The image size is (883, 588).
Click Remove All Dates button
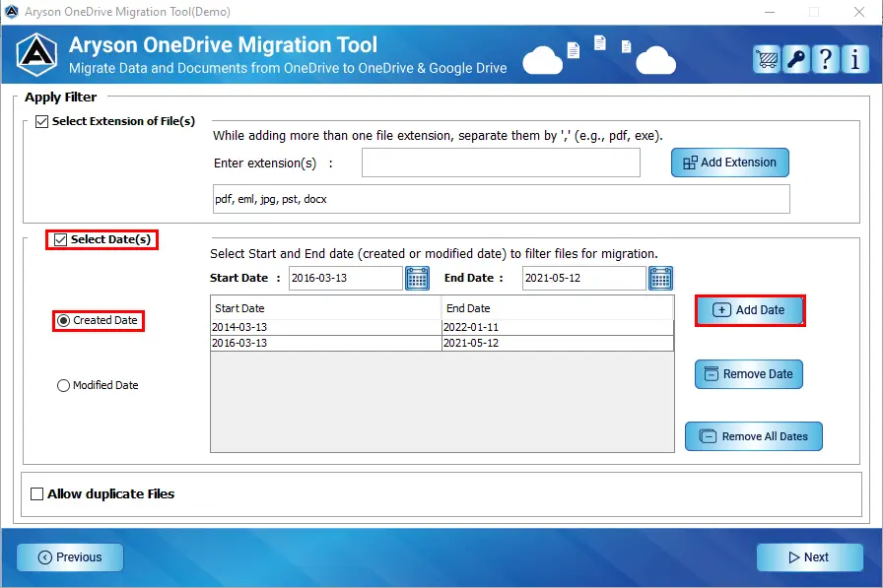point(754,436)
